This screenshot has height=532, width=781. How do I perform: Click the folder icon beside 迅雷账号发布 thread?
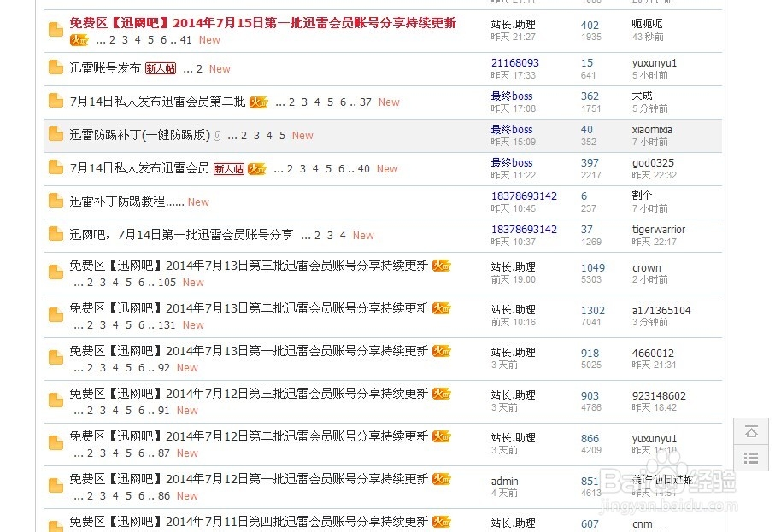tap(56, 67)
